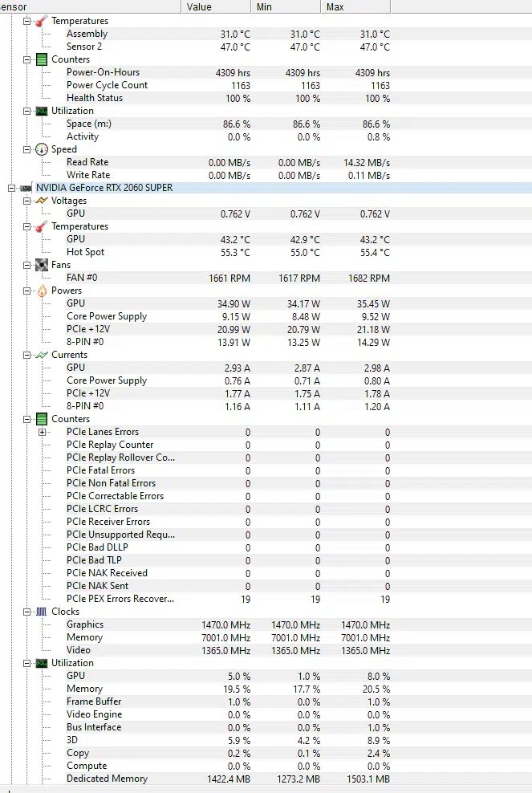The height and width of the screenshot is (793, 532).
Task: Click the Min column header
Action: tap(286, 6)
